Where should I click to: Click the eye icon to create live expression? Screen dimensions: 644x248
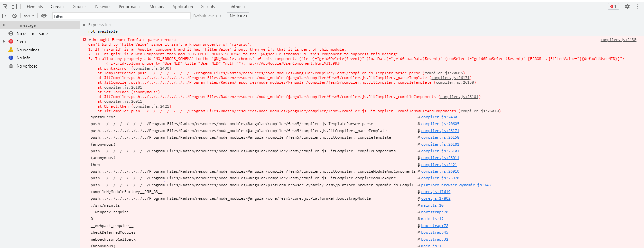pos(44,16)
